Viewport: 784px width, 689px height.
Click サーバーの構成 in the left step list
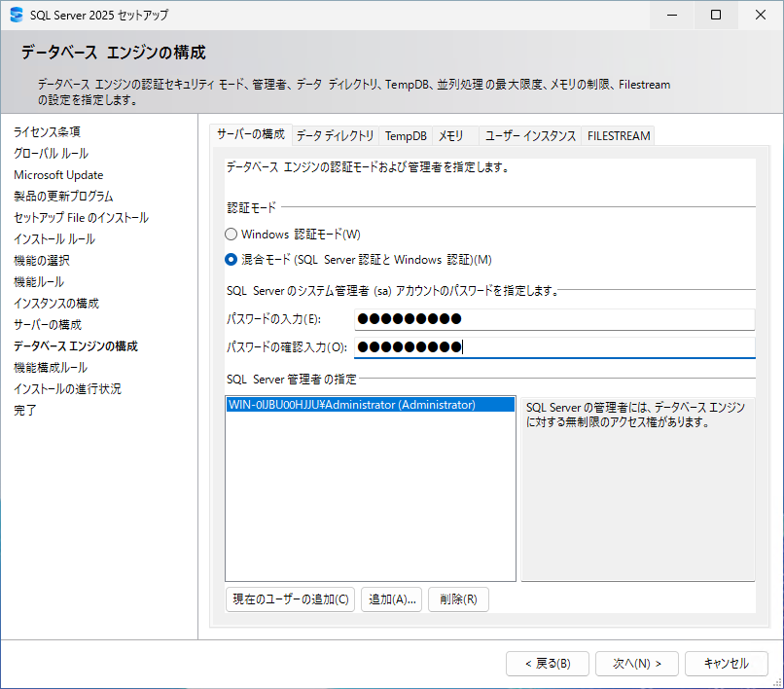click(48, 325)
